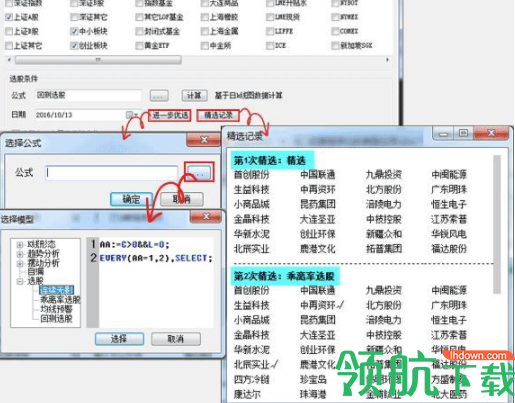Click the horizontal scrollbar thumb under the market list
The image size is (515, 403).
point(98,60)
